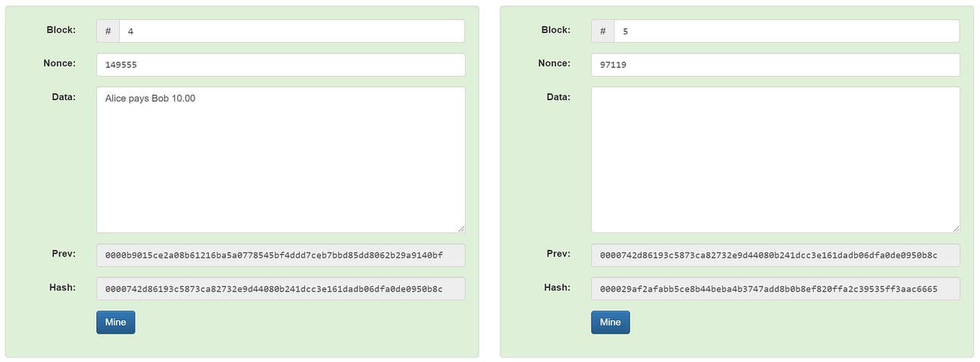Select the Prev hash field starting with 0000b9015
The width and height of the screenshot is (980, 362).
[280, 255]
